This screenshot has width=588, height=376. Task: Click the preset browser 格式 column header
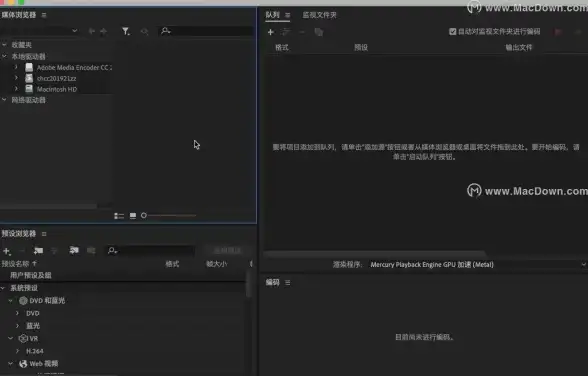pos(172,264)
